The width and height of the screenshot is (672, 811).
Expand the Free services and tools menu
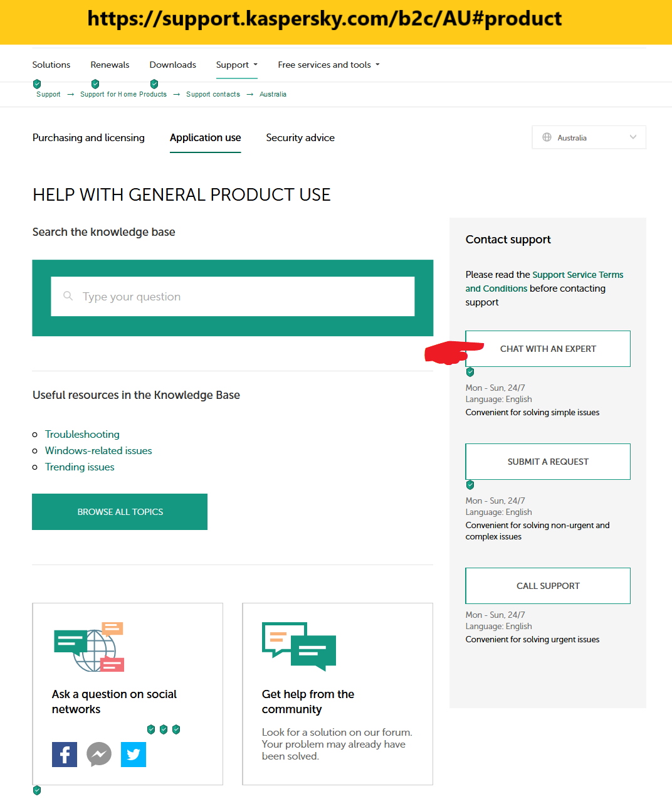click(x=329, y=65)
